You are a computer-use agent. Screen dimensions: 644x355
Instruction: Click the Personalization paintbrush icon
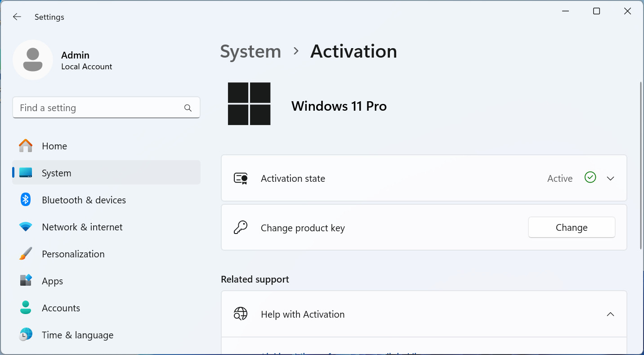click(x=26, y=254)
